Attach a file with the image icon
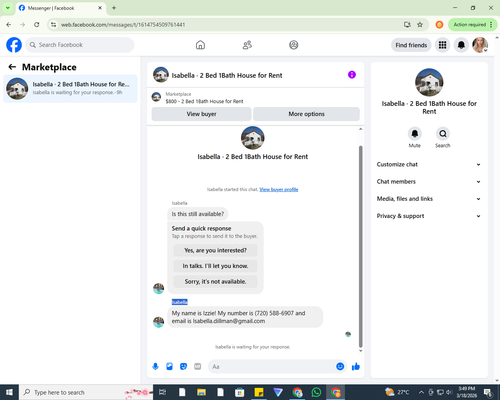 170,367
